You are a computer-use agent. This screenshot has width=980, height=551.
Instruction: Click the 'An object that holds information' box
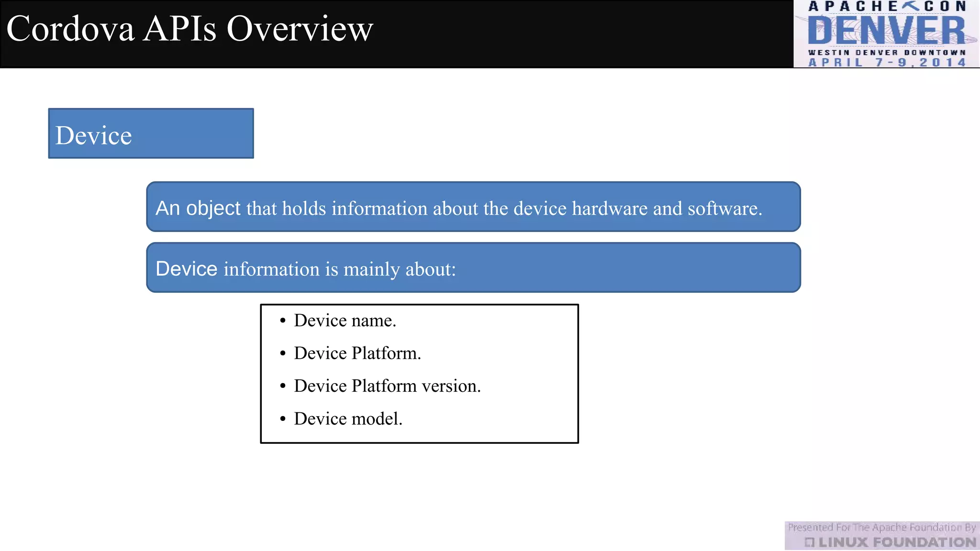pos(473,207)
